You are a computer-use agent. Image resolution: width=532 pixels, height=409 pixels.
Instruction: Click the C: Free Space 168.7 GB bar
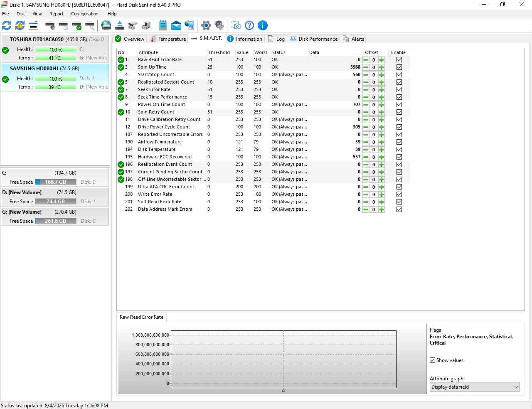pyautogui.click(x=56, y=182)
